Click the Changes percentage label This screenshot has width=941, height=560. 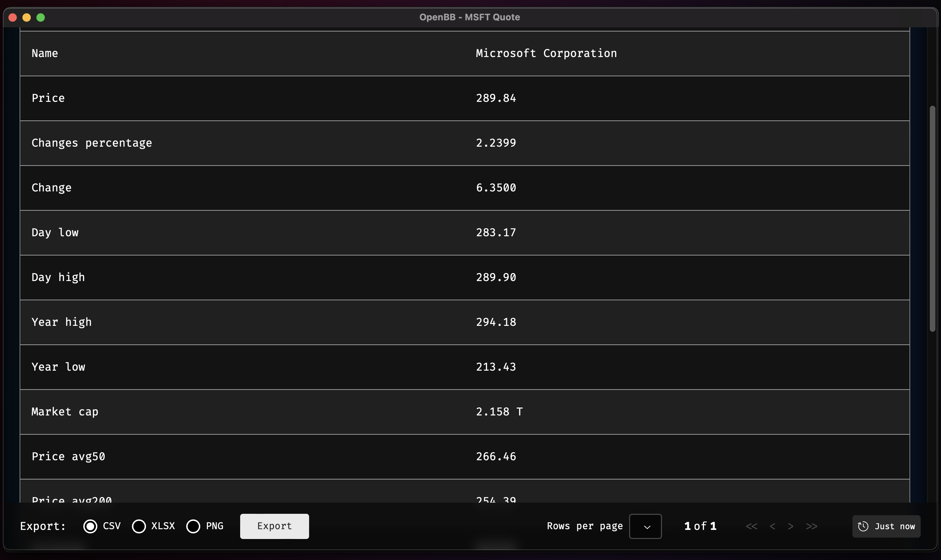(92, 143)
